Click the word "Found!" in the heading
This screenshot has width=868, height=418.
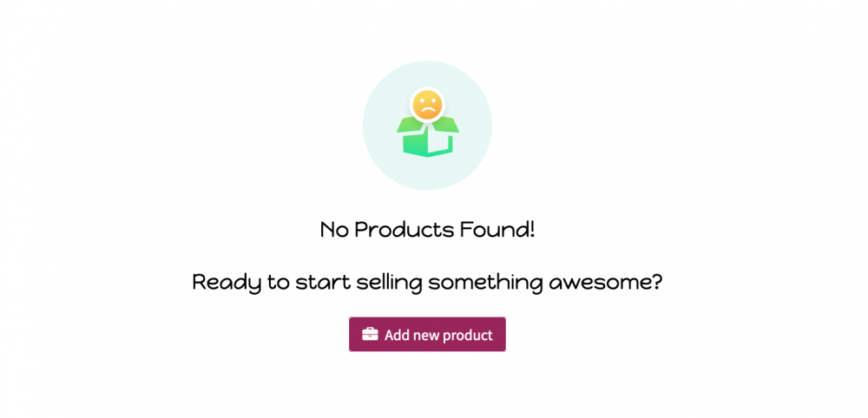coord(497,230)
